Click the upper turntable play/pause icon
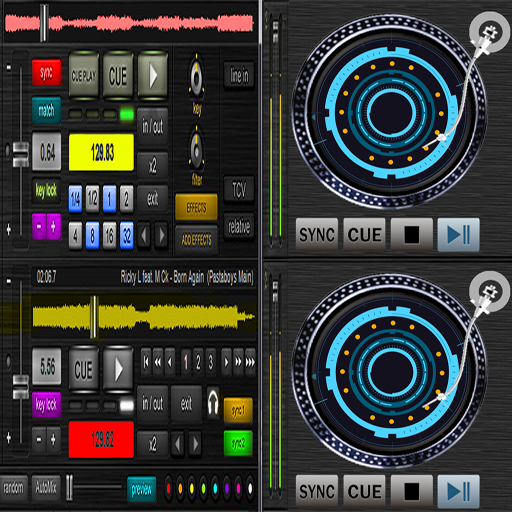Screen dimensions: 512x512 tap(458, 235)
